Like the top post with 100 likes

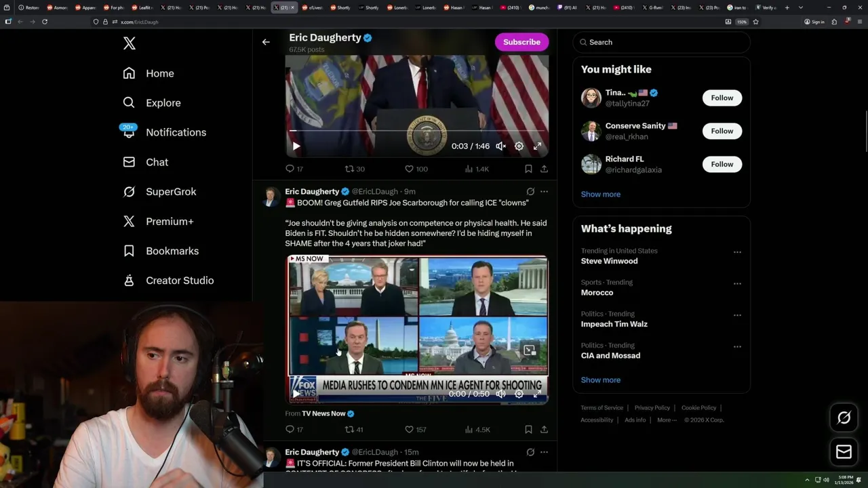coord(416,169)
